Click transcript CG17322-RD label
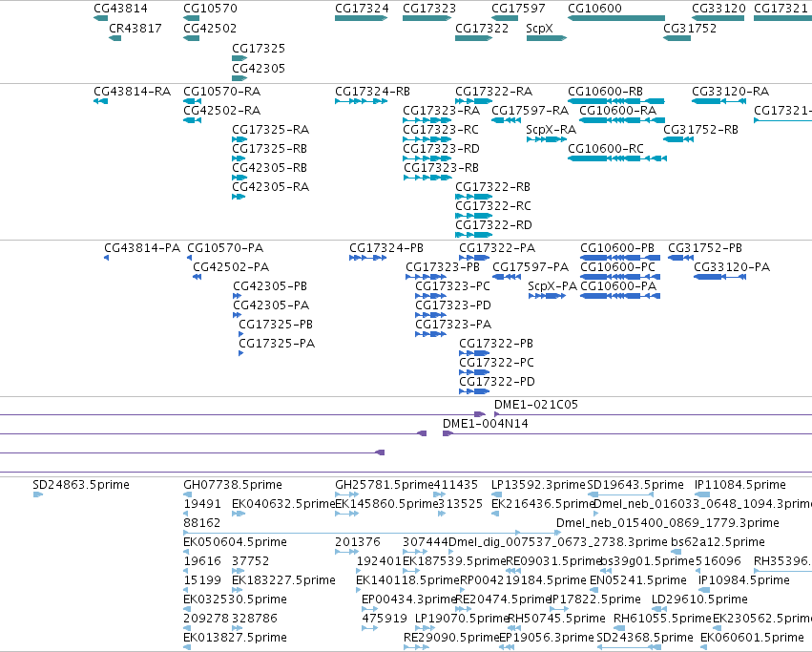This screenshot has width=812, height=652. coord(493,225)
